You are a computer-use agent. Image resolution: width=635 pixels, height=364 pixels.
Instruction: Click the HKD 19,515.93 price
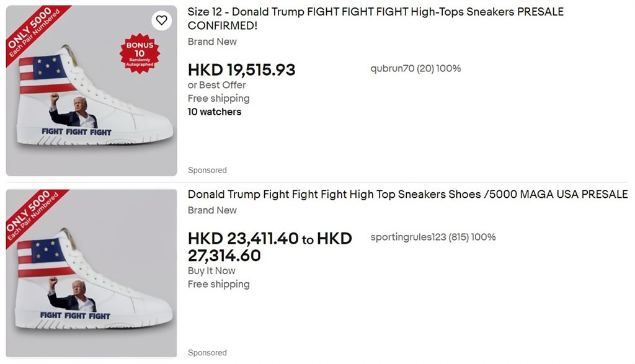click(241, 70)
